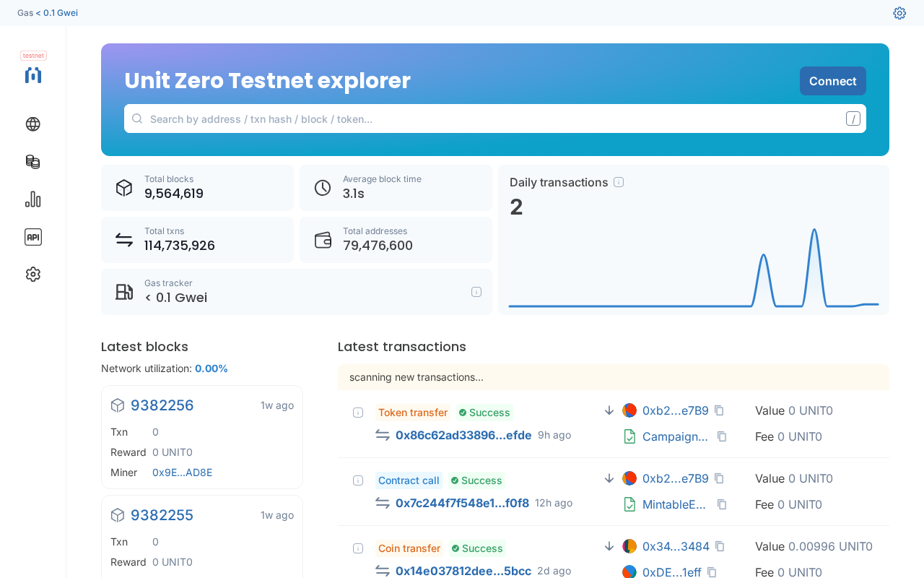
Task: Open the API menu in sidebar
Action: 33,237
